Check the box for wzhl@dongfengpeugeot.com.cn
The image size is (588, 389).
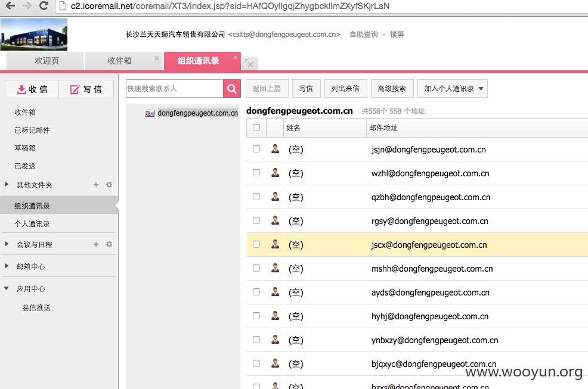[256, 173]
